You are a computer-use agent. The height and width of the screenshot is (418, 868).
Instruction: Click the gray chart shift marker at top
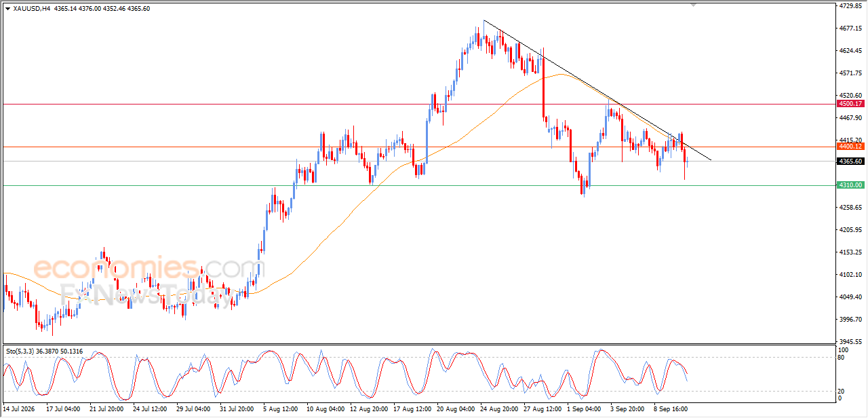pos(693,5)
